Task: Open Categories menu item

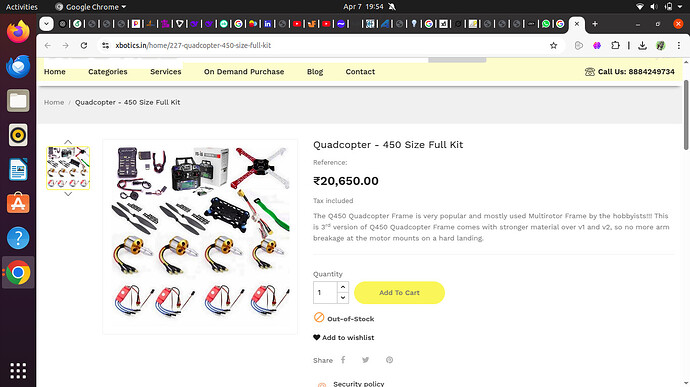Action: (107, 72)
